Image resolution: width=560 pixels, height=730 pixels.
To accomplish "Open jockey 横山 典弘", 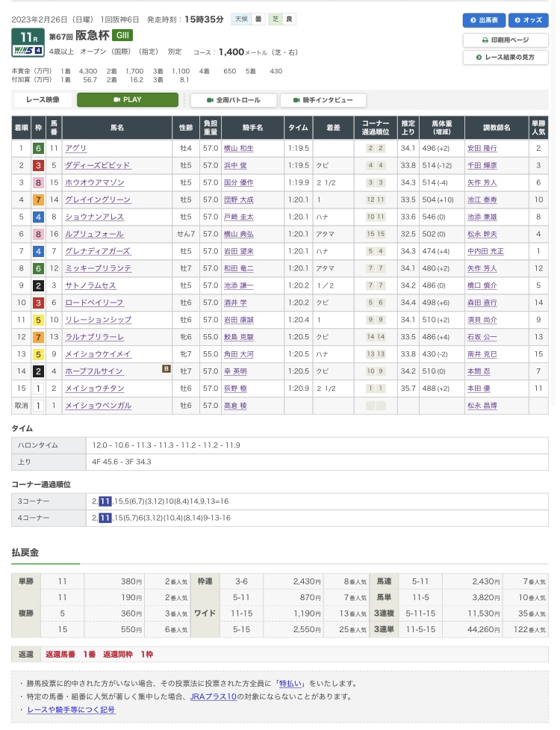I will 239,234.
